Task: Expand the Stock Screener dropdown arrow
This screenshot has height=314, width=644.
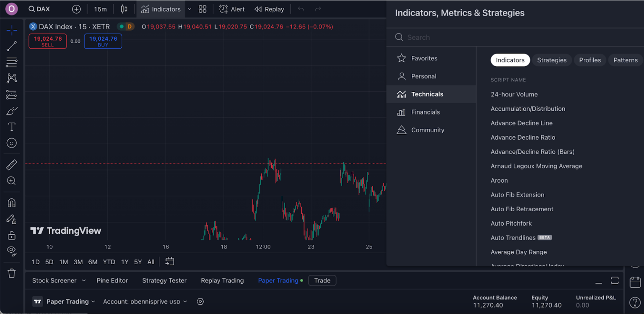Action: pyautogui.click(x=83, y=280)
